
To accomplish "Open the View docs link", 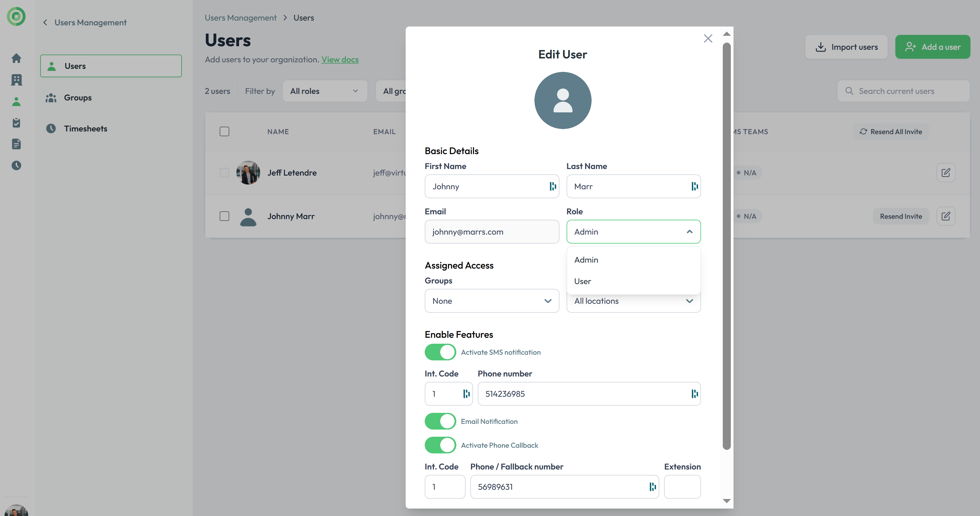I will pos(340,59).
